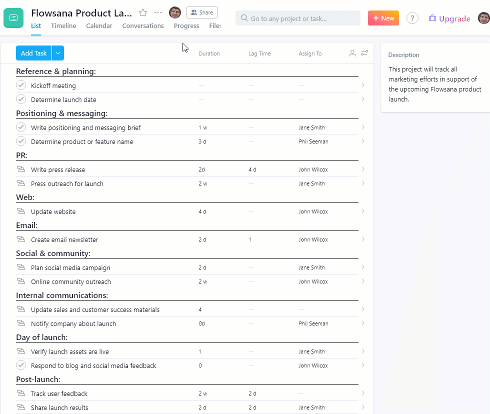Click the Internal communications section heading
The height and width of the screenshot is (414, 490).
point(62,295)
